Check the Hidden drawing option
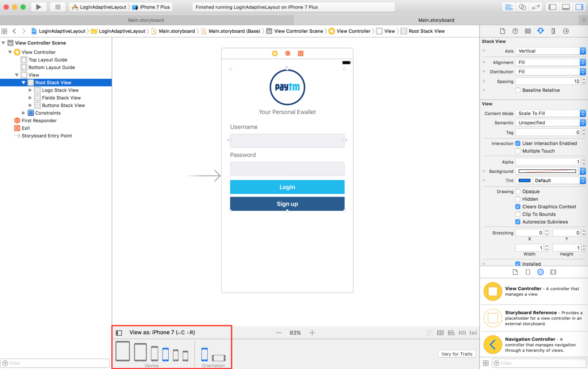 pos(518,199)
